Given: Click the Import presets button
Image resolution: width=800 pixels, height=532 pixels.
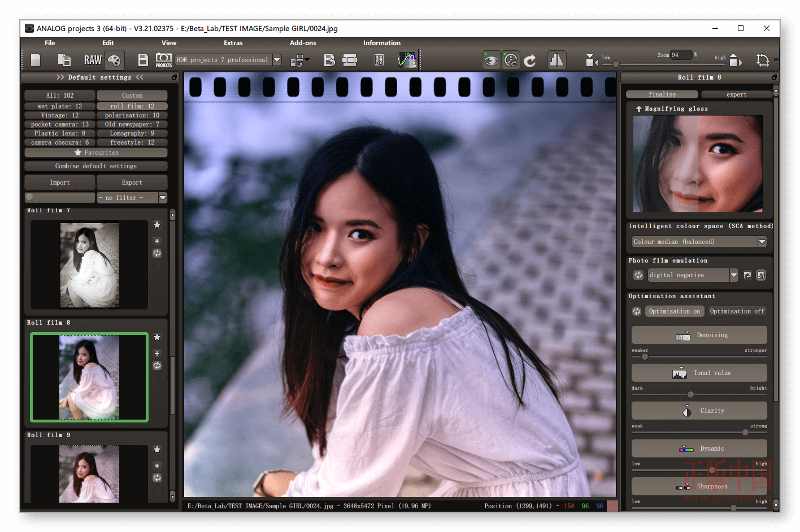Looking at the screenshot, I should (x=60, y=182).
